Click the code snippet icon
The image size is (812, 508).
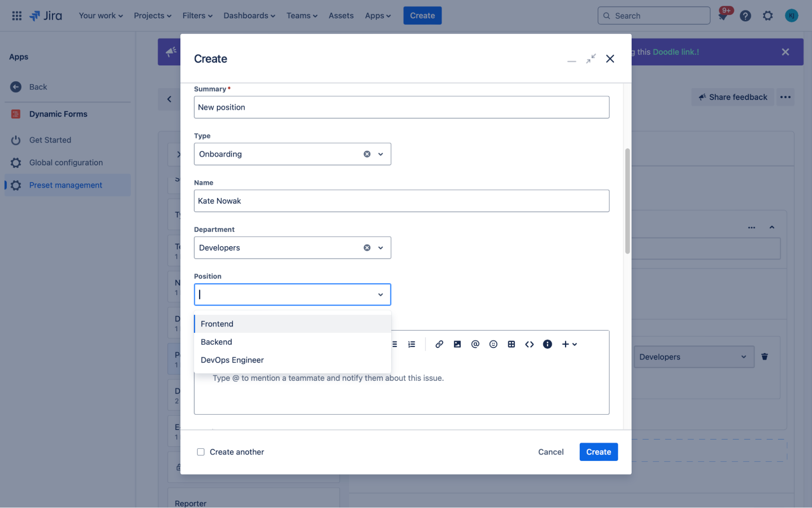(529, 344)
